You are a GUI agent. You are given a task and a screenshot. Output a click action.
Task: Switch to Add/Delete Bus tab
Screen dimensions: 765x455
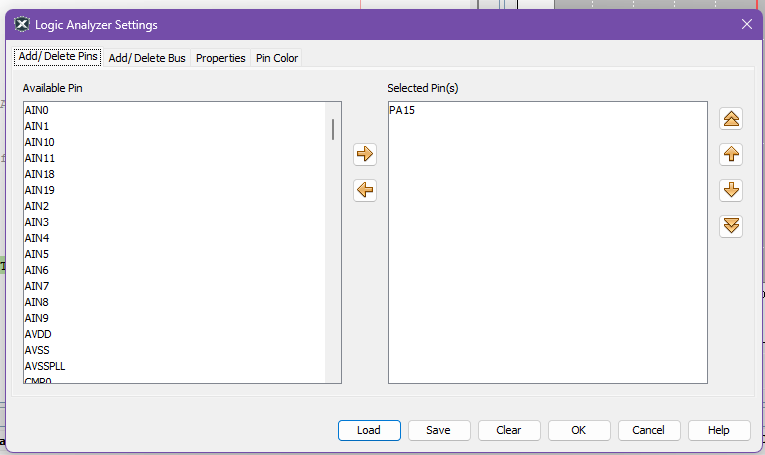(147, 58)
